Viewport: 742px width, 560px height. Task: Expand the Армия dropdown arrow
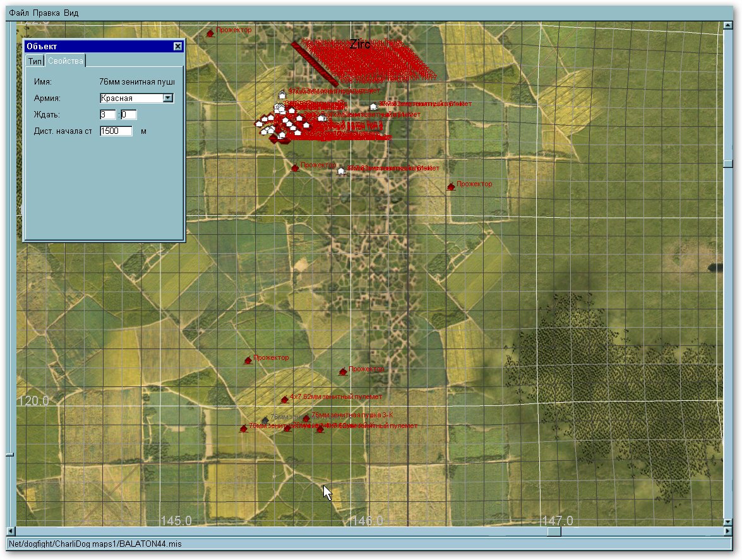coord(168,98)
